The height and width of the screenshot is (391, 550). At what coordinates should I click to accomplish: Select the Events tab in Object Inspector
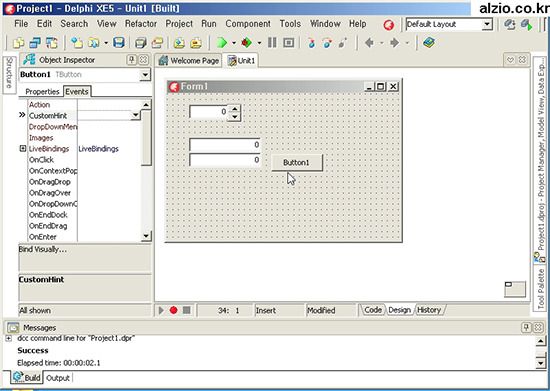77,92
